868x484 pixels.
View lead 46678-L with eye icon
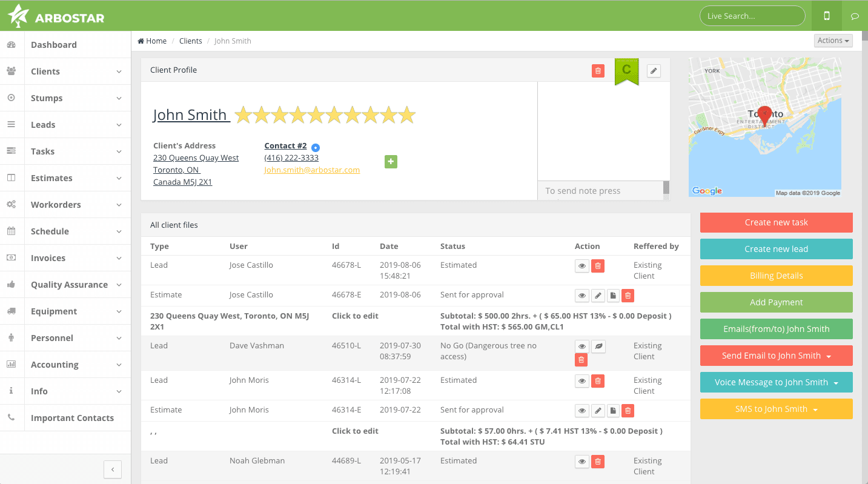point(581,266)
